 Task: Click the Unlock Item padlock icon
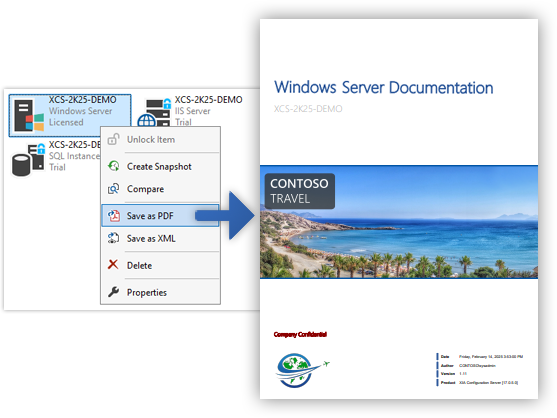click(113, 139)
